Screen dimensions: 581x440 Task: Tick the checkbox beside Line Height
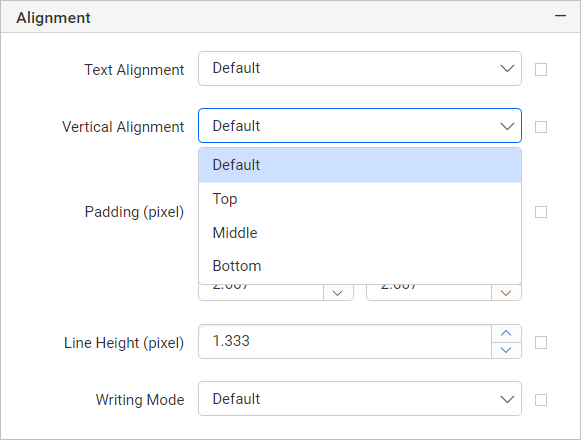click(x=541, y=343)
